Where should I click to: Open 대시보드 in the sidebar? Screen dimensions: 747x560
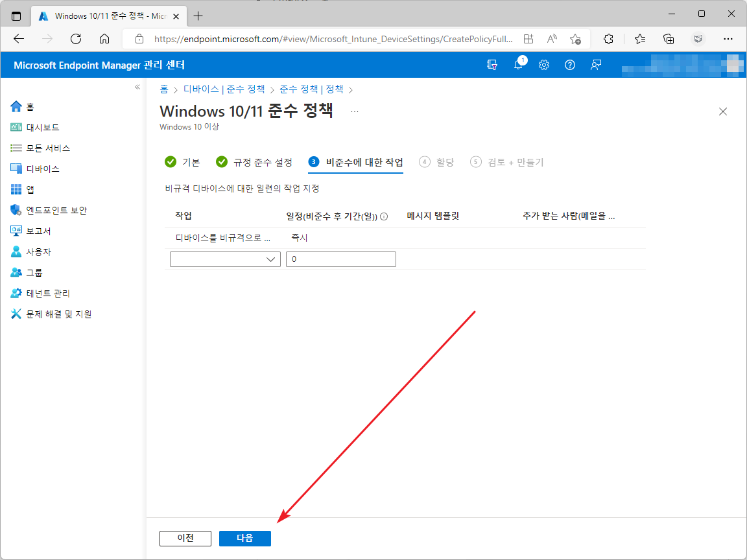[x=35, y=128]
